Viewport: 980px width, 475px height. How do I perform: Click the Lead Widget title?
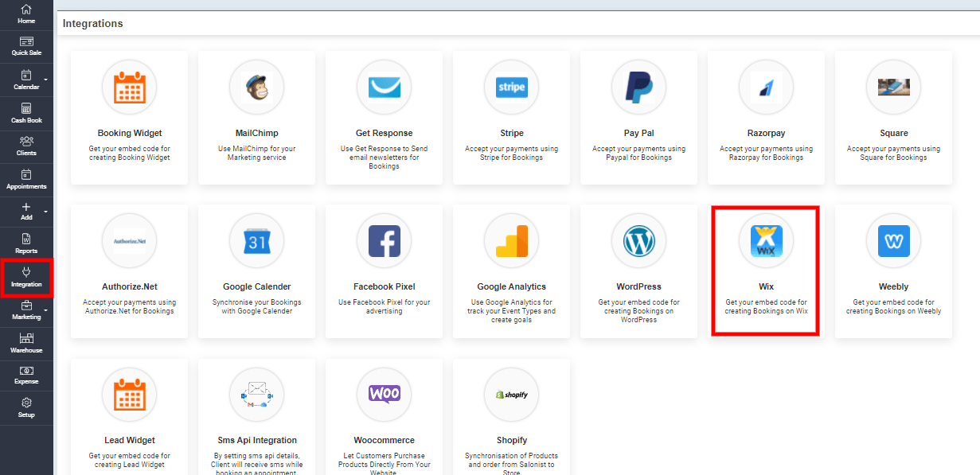coord(130,440)
